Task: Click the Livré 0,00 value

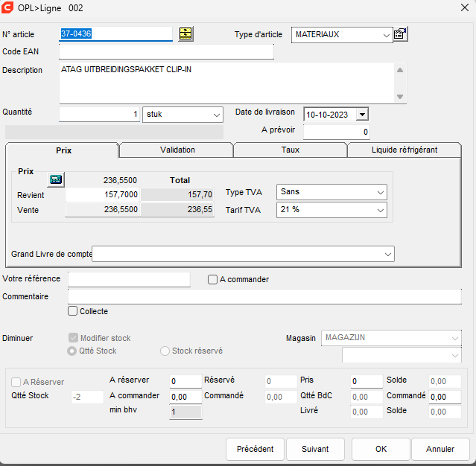Action: 366,412
